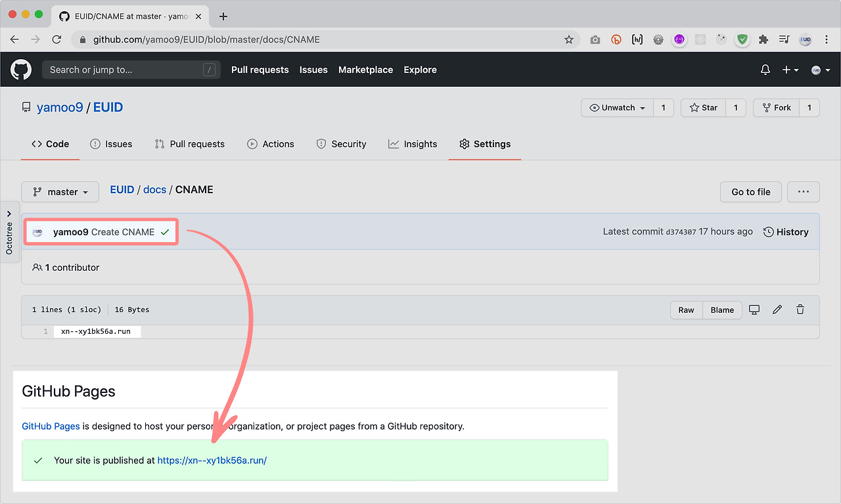View site information via the lock icon

click(x=83, y=39)
